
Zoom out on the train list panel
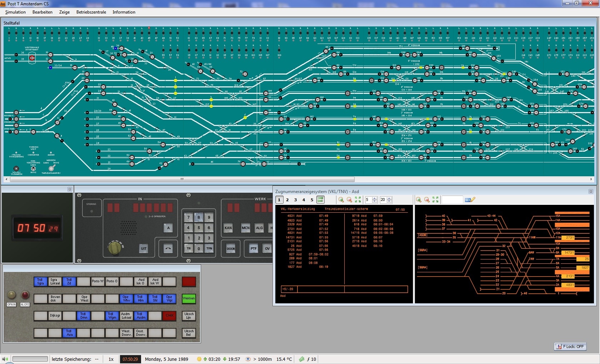point(349,200)
